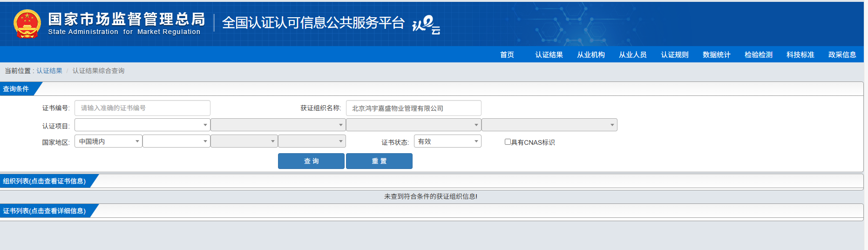
Task: Tick the 具有CNAS标识 checkbox
Action: (508, 142)
